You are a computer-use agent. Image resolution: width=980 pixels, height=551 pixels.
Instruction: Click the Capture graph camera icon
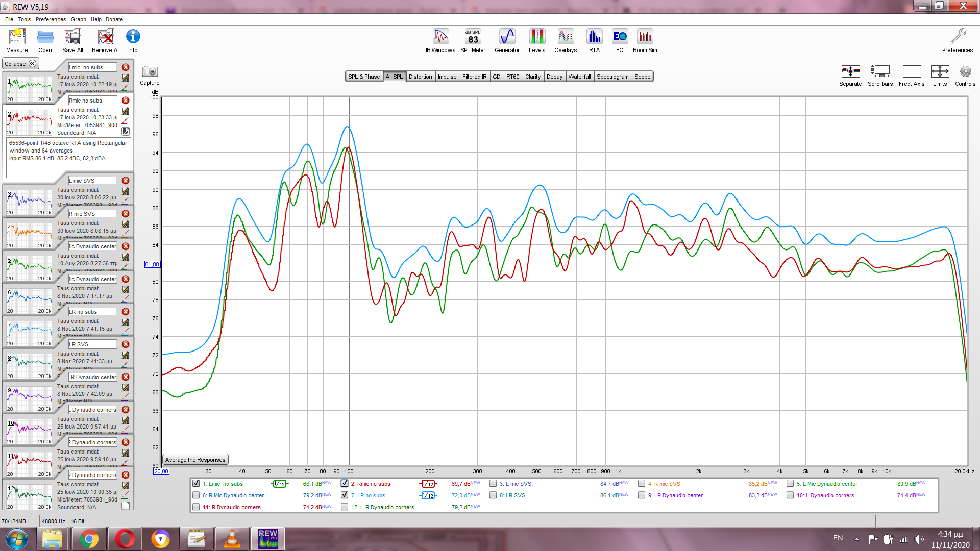(150, 72)
